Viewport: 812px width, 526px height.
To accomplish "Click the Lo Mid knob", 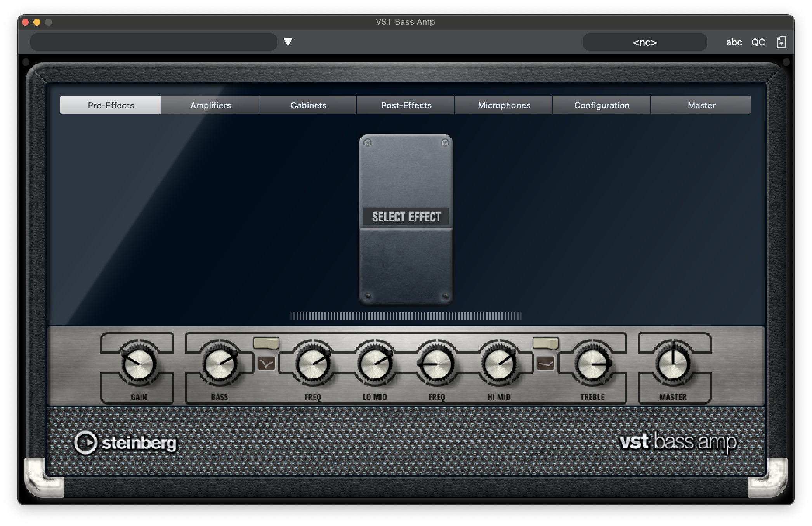I will coord(375,365).
